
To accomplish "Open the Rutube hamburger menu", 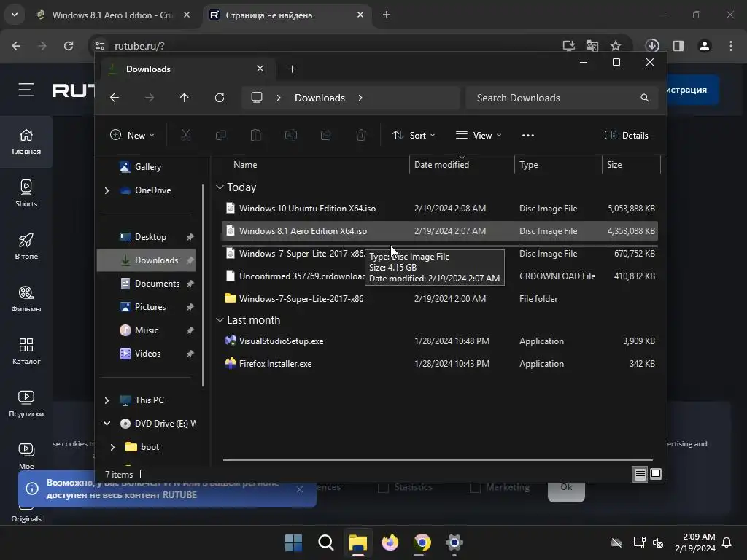I will tap(26, 90).
